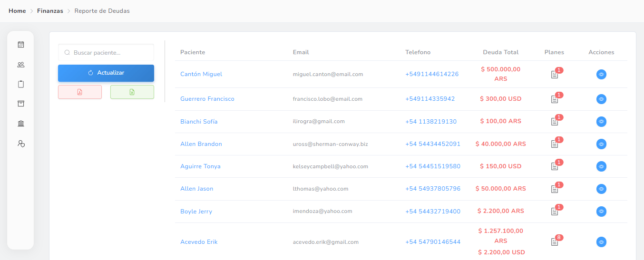Select email uross@sherman-conway.biz
This screenshot has height=260, width=644.
tap(331, 144)
